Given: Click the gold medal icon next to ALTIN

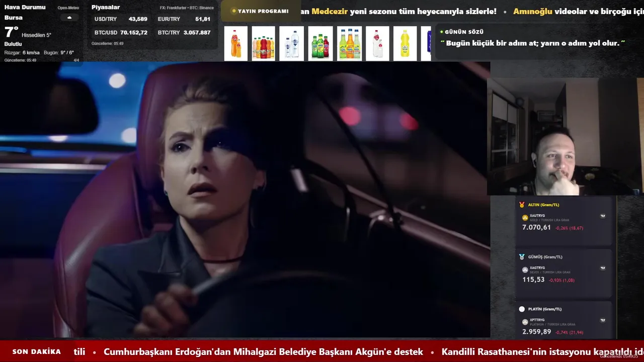Looking at the screenshot, I should tap(522, 205).
